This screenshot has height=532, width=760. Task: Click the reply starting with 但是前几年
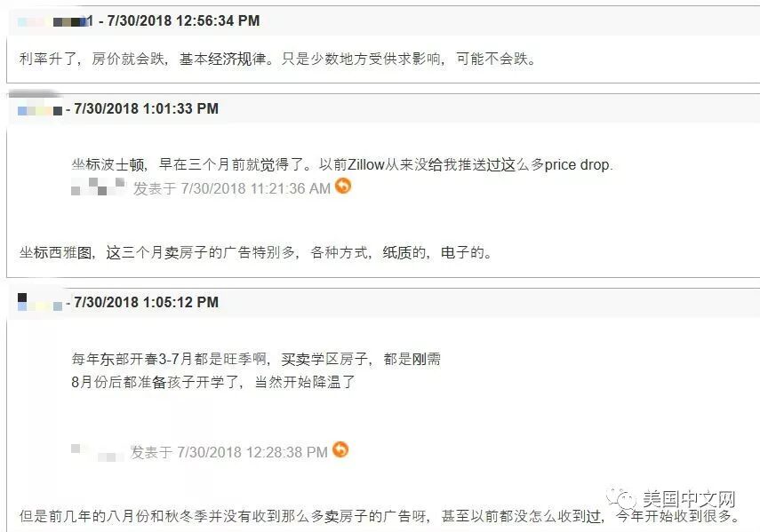pos(380,517)
